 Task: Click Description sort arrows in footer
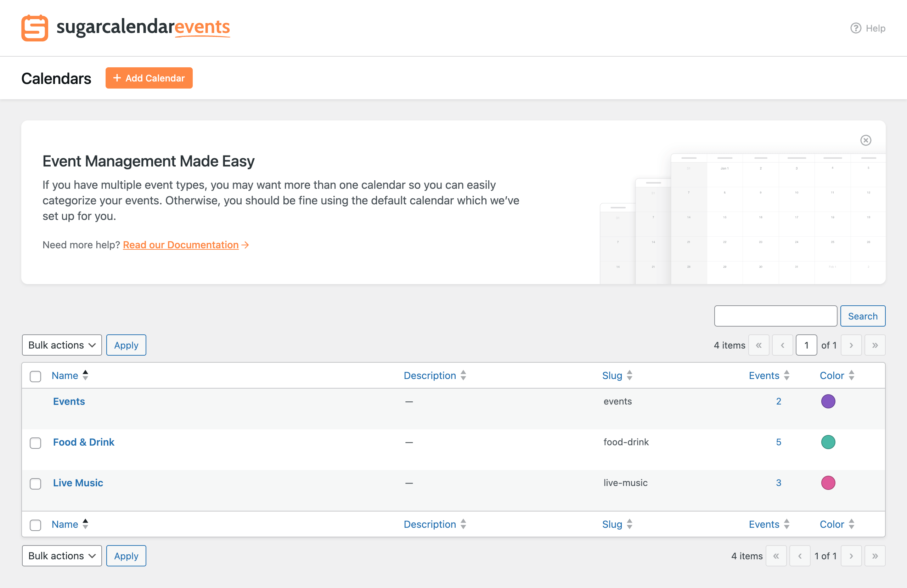tap(463, 524)
